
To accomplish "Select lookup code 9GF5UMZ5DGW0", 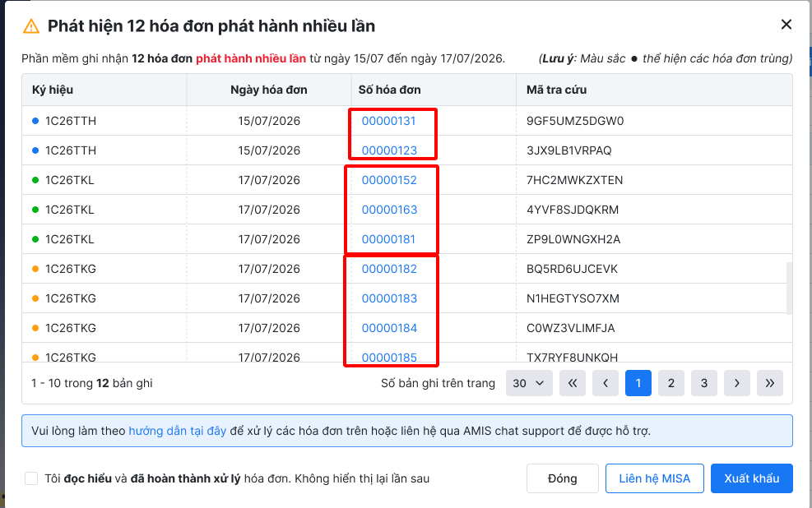I will 575,121.
